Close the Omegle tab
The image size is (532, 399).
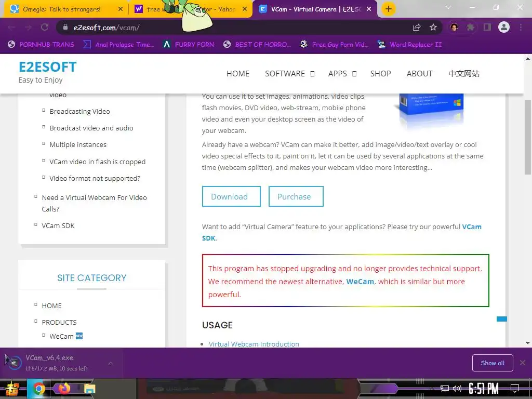[x=121, y=9]
